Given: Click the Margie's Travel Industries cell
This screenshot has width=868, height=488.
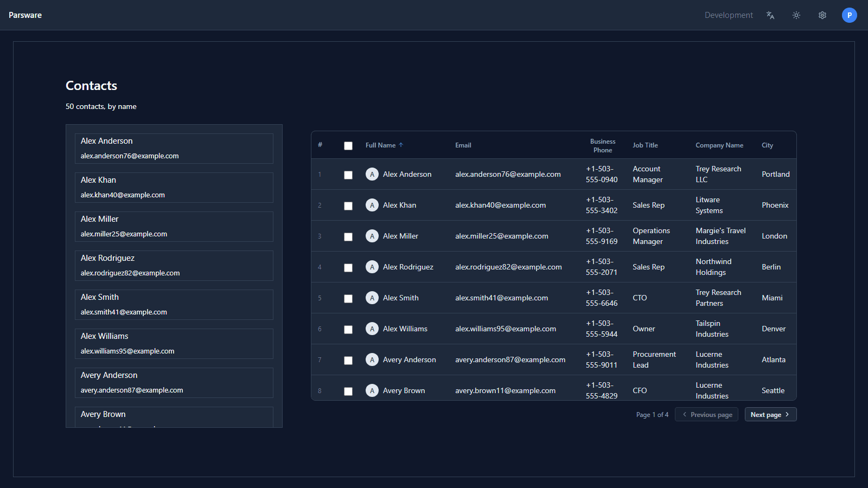Looking at the screenshot, I should coord(720,236).
